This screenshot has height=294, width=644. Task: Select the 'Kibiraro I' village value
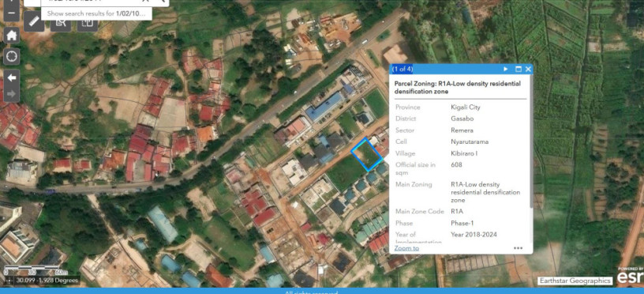tap(465, 153)
